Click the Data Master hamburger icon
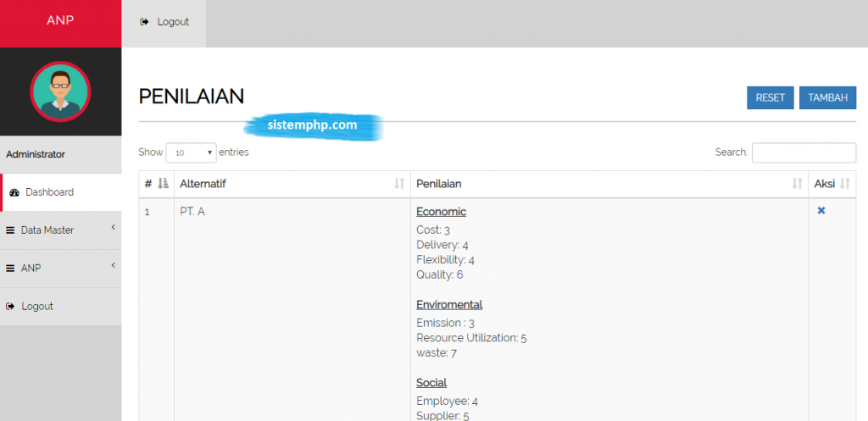 point(10,230)
